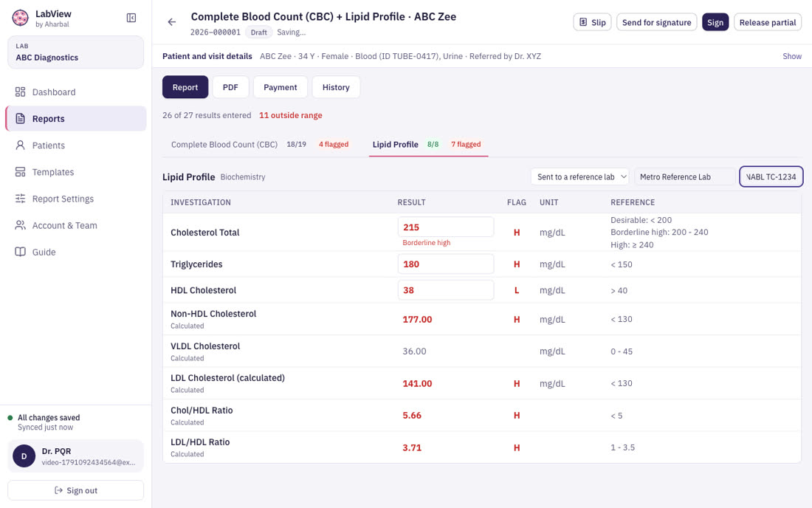Open the ABC Diagnostics lab selector
The width and height of the screenshot is (812, 508).
tap(75, 52)
